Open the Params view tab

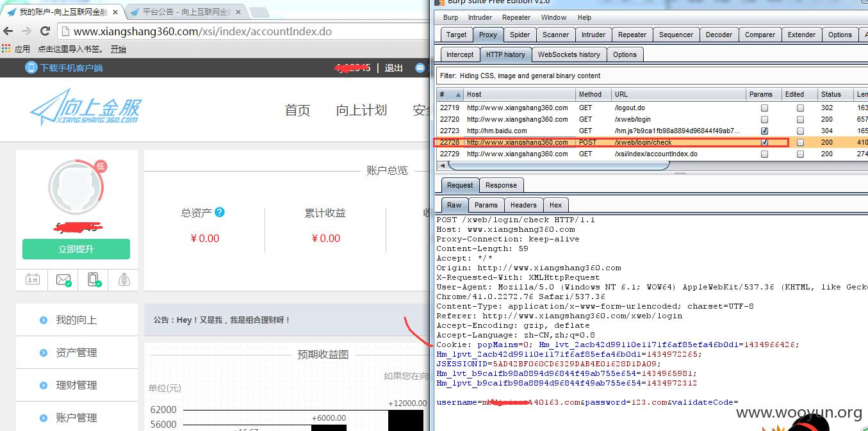[x=486, y=205]
